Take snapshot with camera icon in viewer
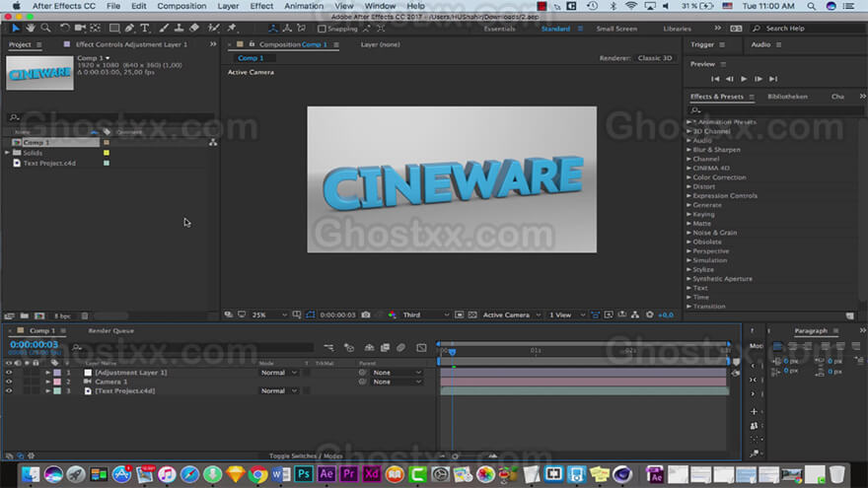 (x=366, y=314)
